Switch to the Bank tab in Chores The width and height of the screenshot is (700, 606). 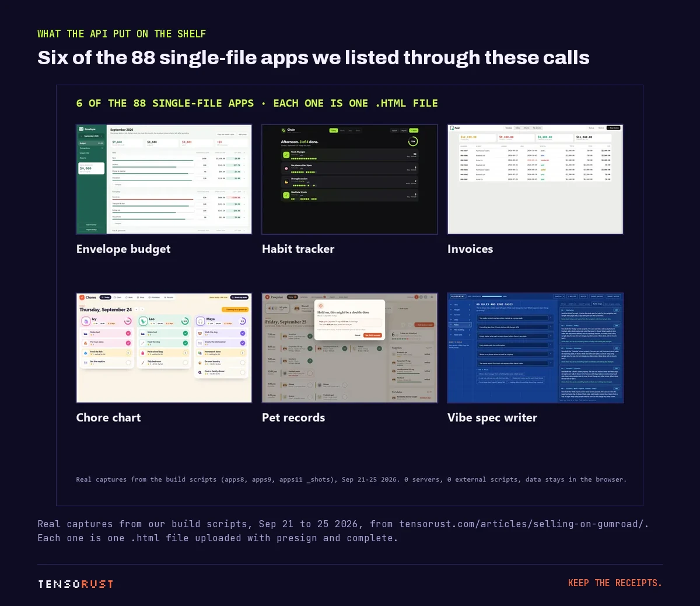tap(129, 298)
